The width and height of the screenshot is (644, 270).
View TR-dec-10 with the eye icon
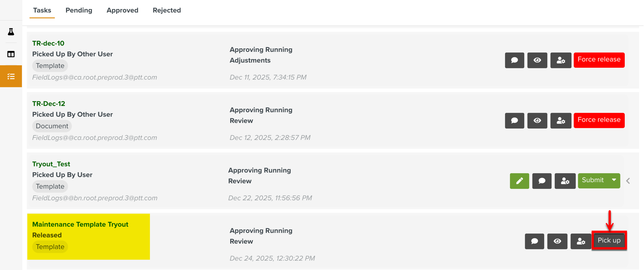537,60
